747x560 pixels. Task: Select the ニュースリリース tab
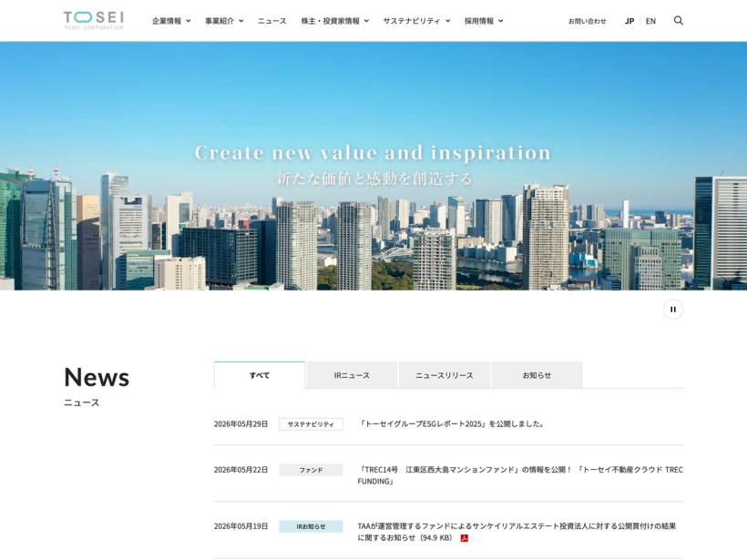pyautogui.click(x=445, y=375)
